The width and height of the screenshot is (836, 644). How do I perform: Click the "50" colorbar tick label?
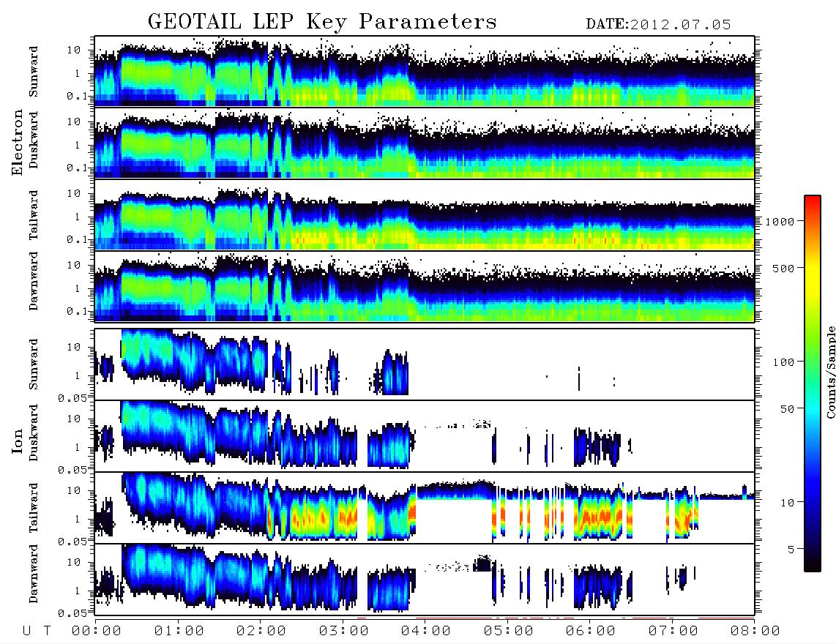click(787, 409)
